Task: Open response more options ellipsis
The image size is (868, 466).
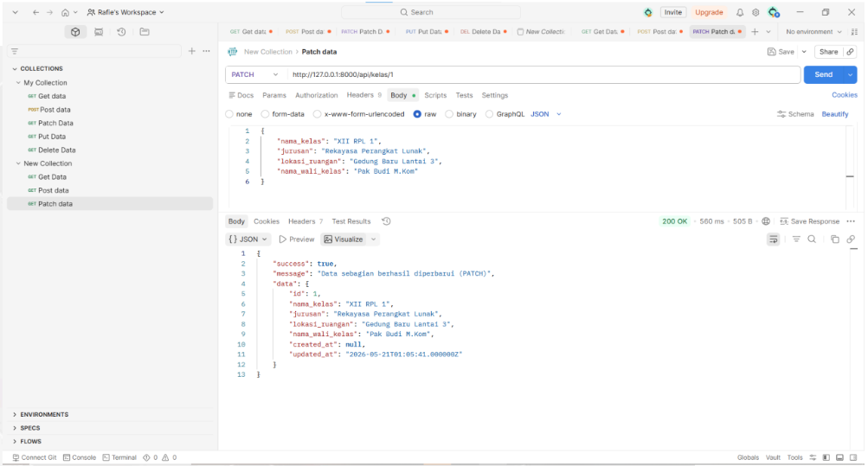Action: pyautogui.click(x=851, y=221)
